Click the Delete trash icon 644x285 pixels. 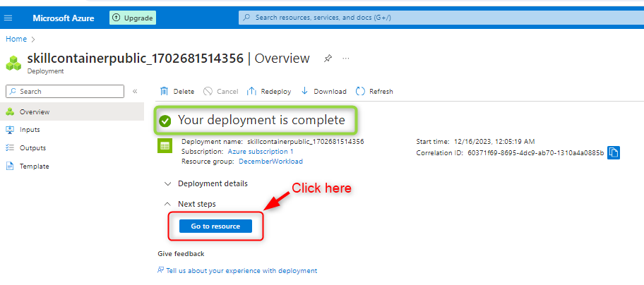(165, 92)
